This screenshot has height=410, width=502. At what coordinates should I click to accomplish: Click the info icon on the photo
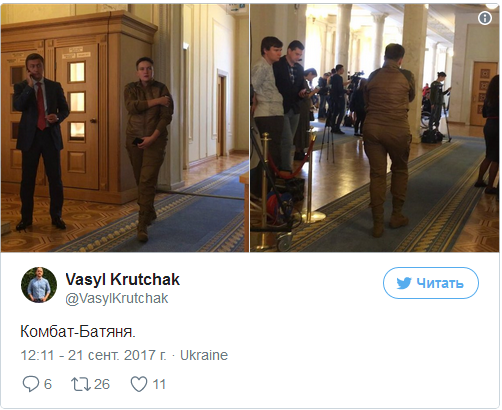[485, 18]
